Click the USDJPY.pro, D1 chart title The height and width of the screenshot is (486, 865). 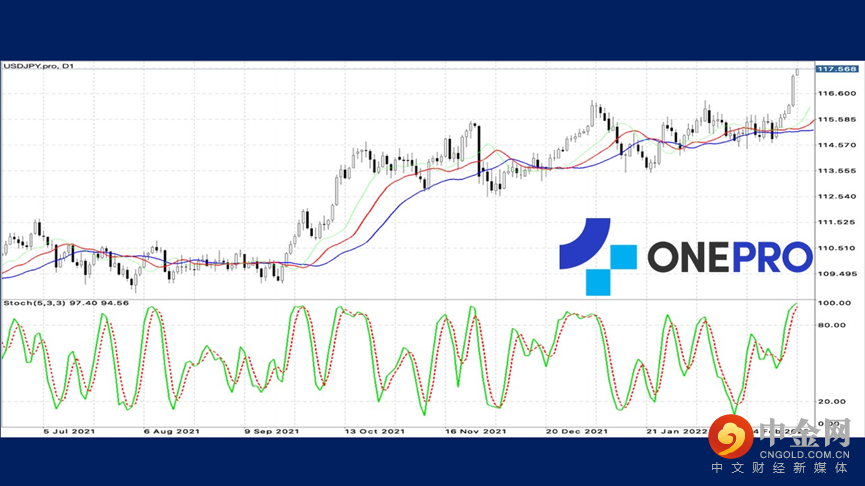click(x=39, y=66)
